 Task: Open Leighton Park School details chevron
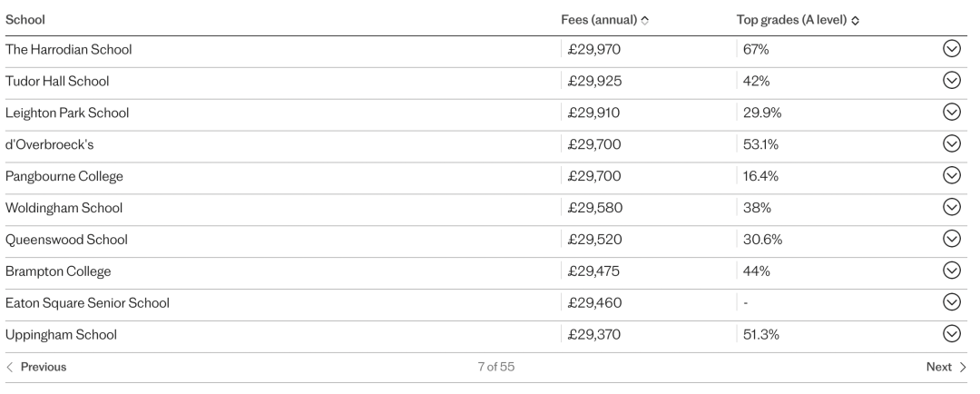[x=951, y=112]
